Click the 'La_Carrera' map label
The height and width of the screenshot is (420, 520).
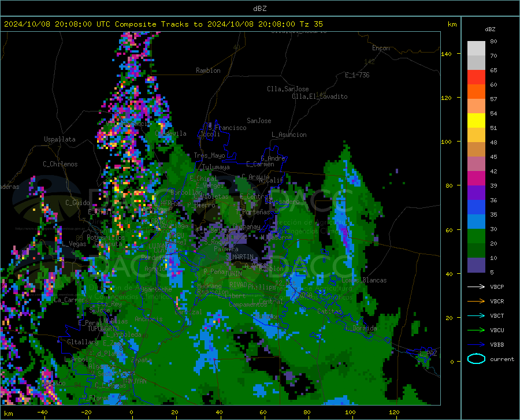click(71, 300)
